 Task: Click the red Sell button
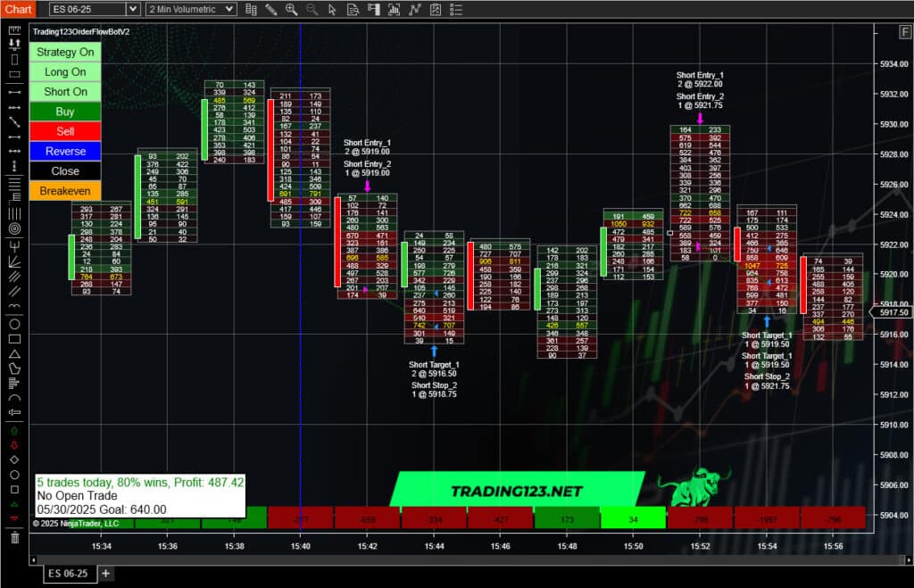coord(65,131)
